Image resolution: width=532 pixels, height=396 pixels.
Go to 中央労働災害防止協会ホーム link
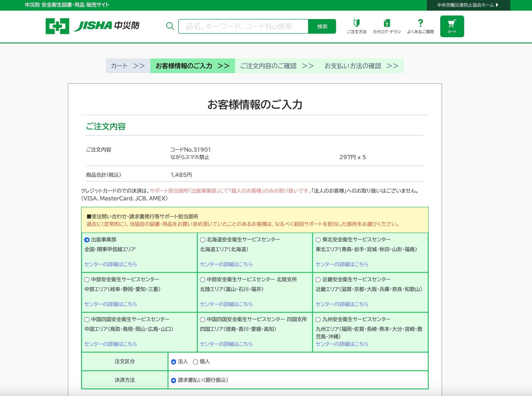[x=468, y=5]
